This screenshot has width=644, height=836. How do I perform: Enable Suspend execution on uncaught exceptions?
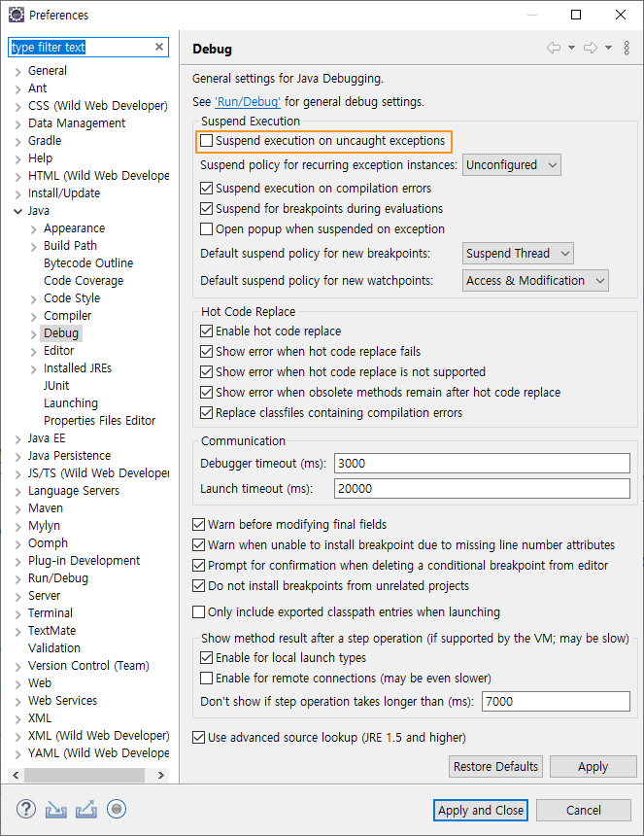(x=206, y=141)
